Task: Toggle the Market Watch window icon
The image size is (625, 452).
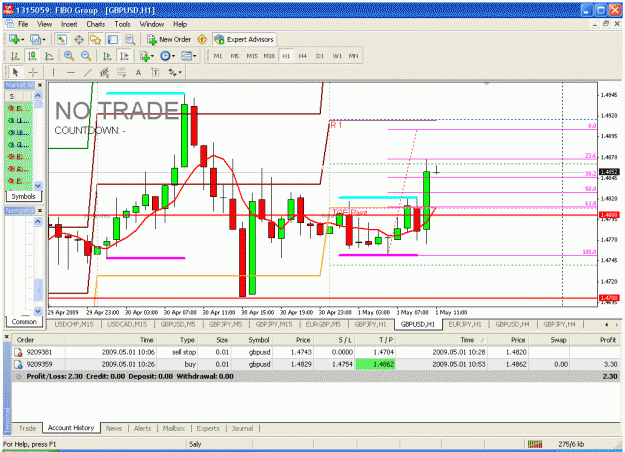Action: [x=61, y=39]
